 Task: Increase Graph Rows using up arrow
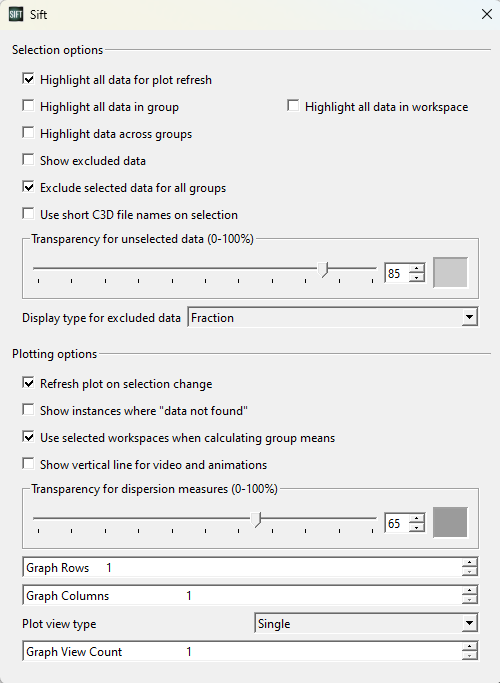point(470,563)
